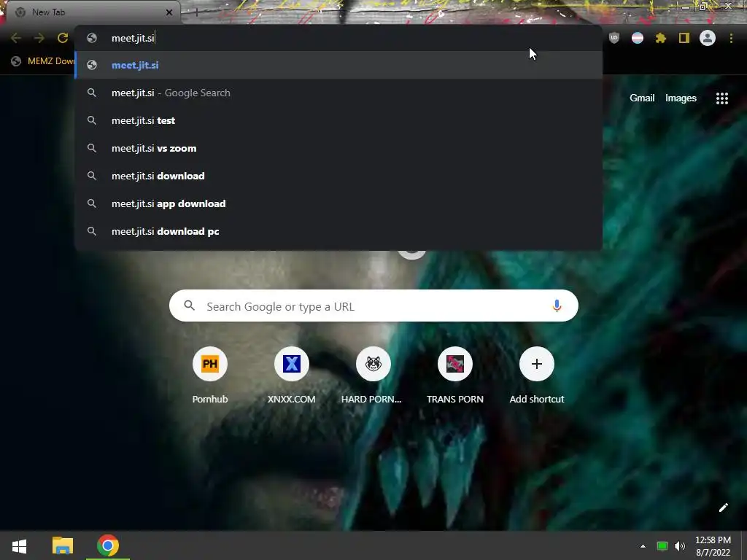Open the volume control in the tray
This screenshot has height=560, width=747.
[x=680, y=546]
